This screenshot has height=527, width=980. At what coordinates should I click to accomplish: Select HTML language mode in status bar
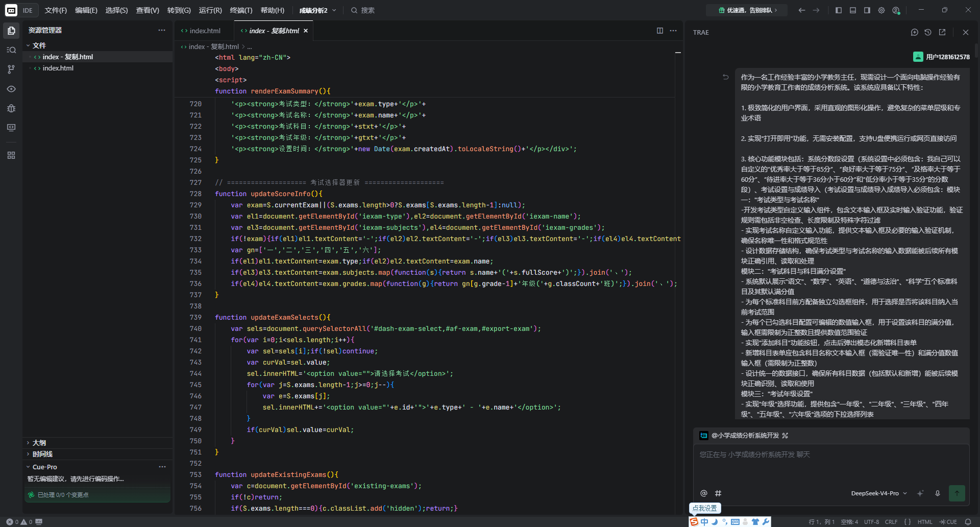point(925,522)
